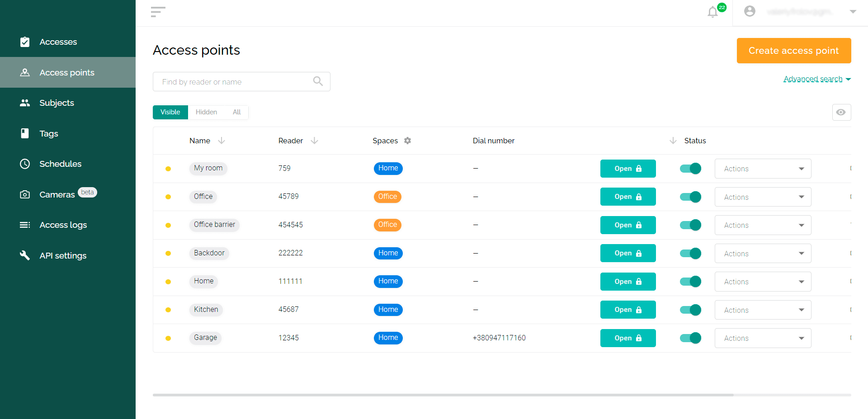Expand the user account dropdown arrow
Image resolution: width=868 pixels, height=419 pixels.
click(x=853, y=12)
